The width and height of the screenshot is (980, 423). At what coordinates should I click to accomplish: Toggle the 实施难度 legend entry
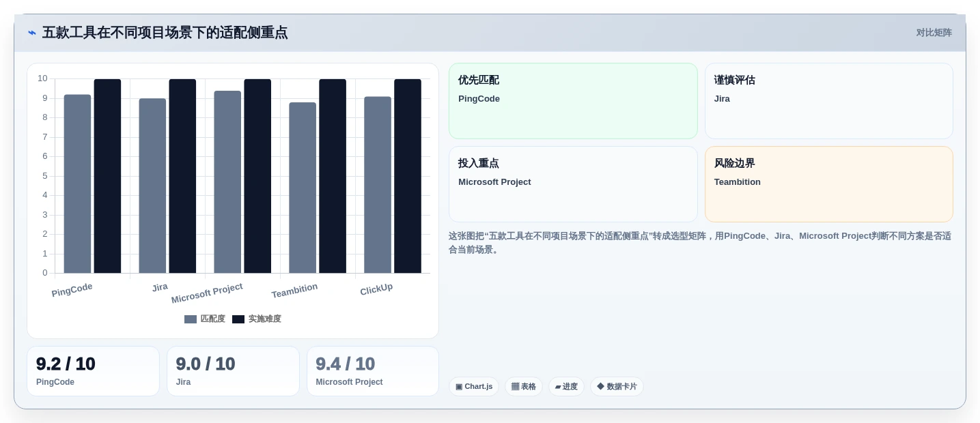[x=257, y=319]
